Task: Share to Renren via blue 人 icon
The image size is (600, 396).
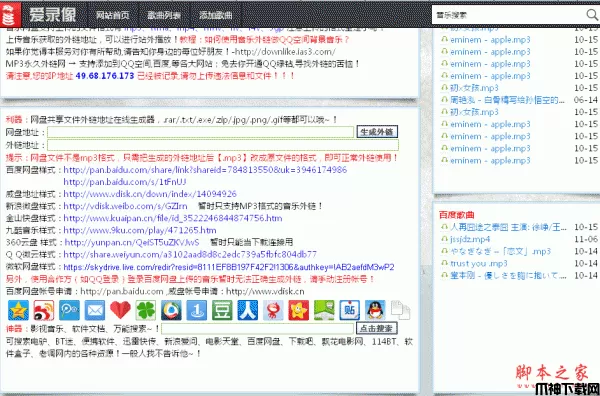Action: [248, 310]
